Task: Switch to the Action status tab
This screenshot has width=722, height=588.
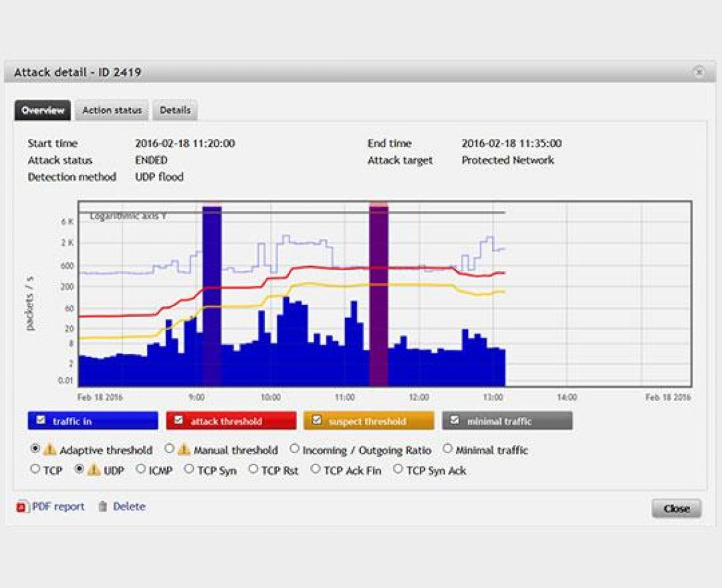Action: [111, 110]
